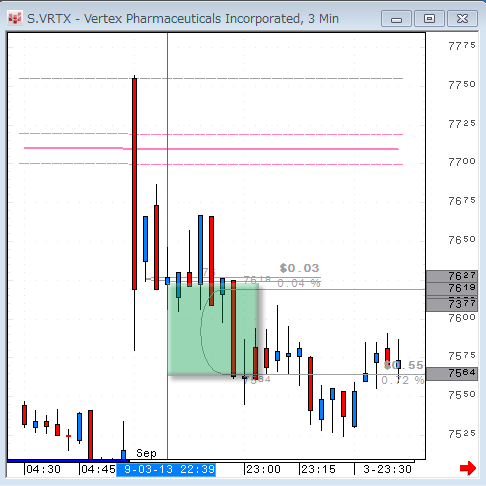486x486 pixels.
Task: Click the 7700 price axis label
Action: [462, 162]
